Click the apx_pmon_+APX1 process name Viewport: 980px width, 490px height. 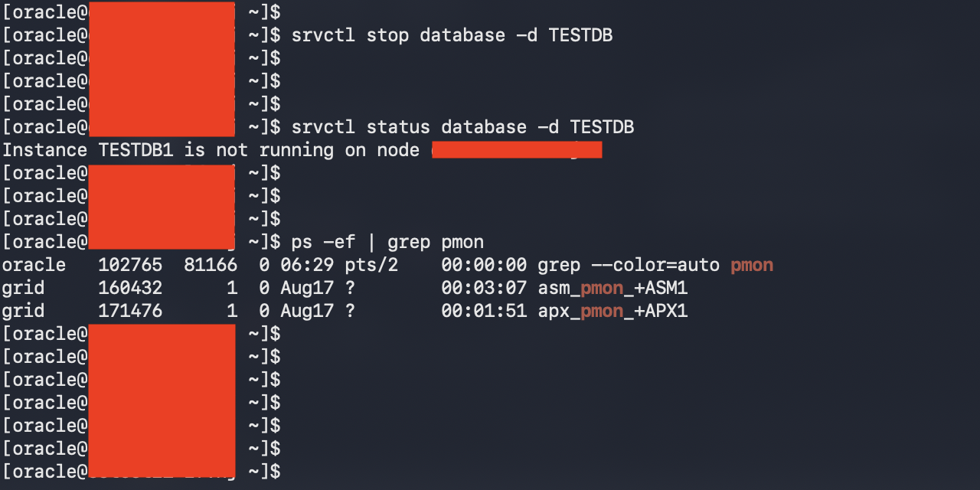[x=612, y=311]
